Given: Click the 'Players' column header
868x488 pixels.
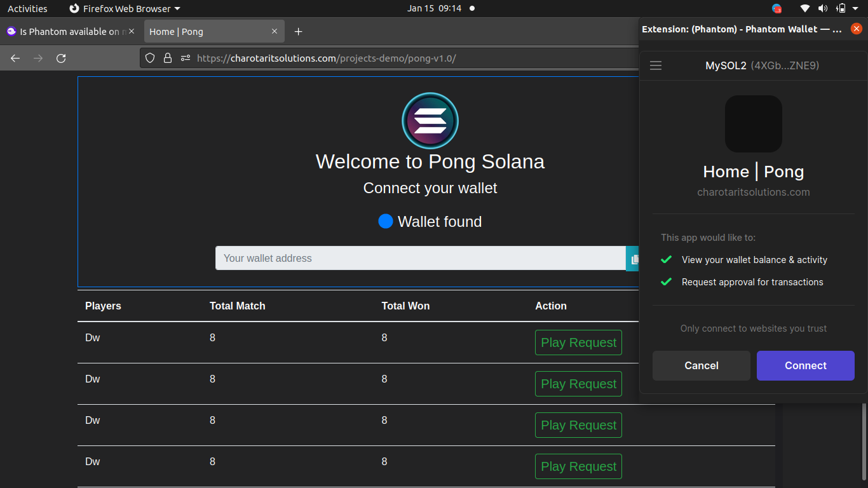Looking at the screenshot, I should 103,306.
